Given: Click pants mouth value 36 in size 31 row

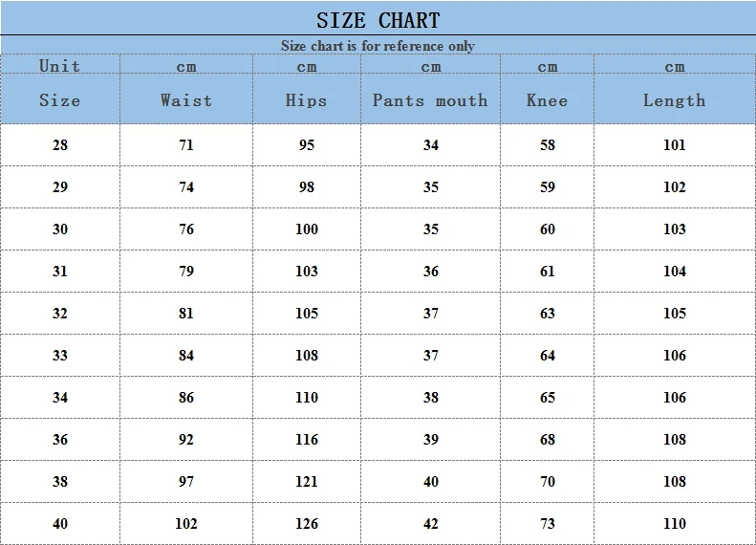Looking at the screenshot, I should 430,271.
